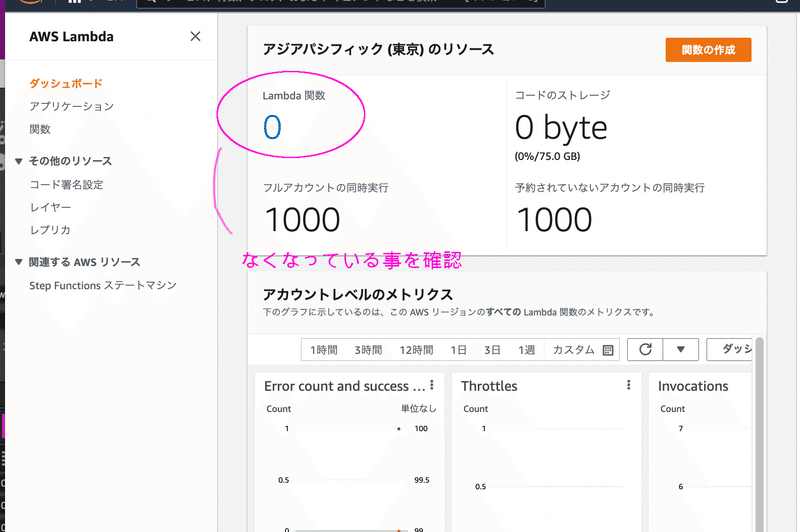This screenshot has width=800, height=532.
Task: Refresh the metrics graphs
Action: click(645, 349)
